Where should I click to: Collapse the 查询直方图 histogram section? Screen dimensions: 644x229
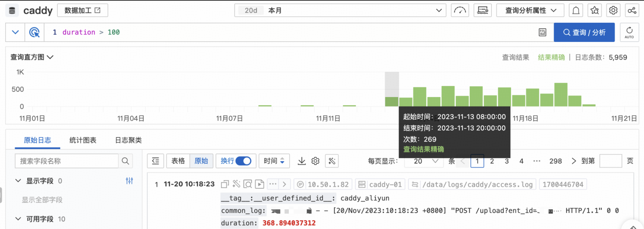[32, 57]
